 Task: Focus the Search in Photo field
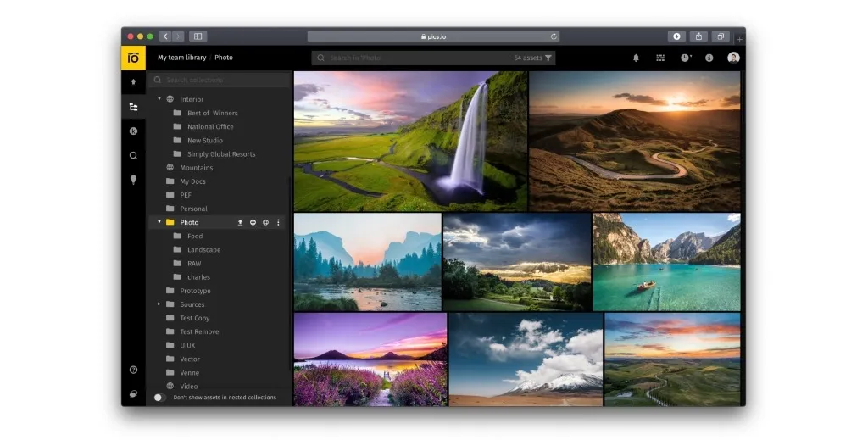click(433, 58)
